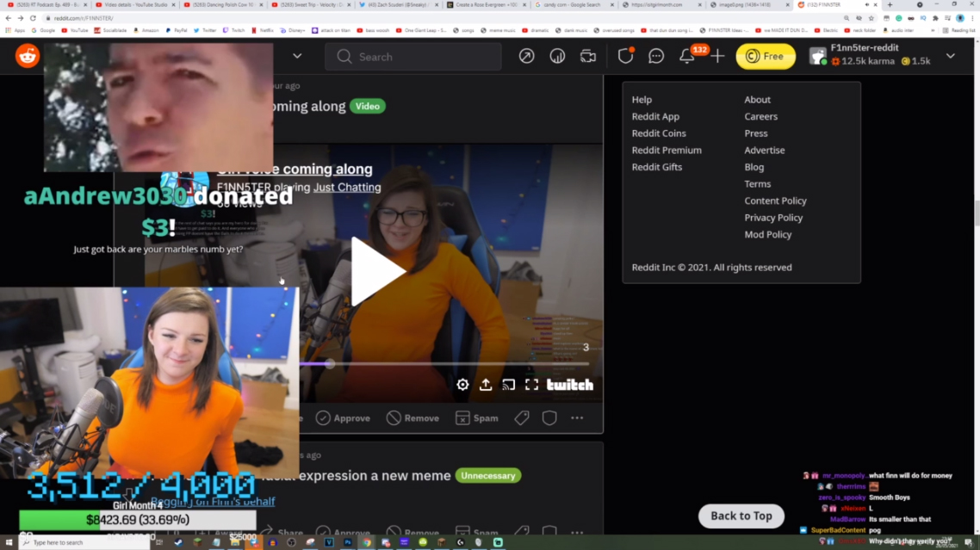This screenshot has width=980, height=550.
Task: Open Steam from the taskbar
Action: 179,542
